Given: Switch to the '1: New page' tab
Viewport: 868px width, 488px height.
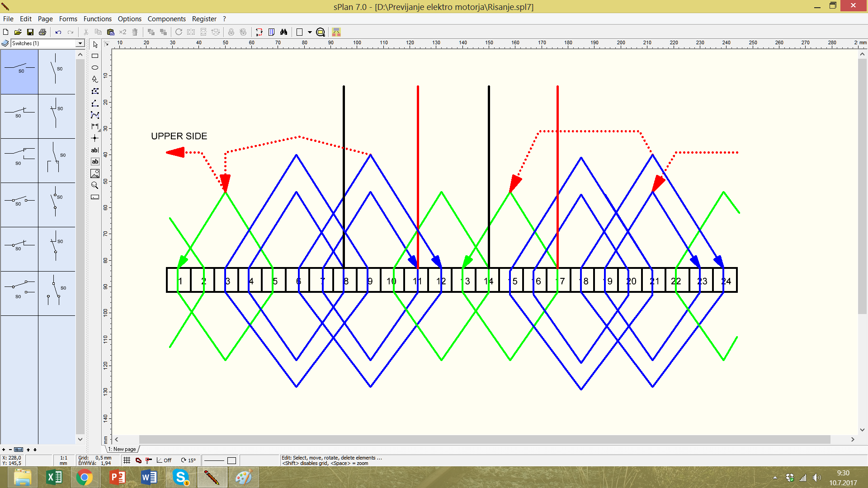Looking at the screenshot, I should 123,449.
